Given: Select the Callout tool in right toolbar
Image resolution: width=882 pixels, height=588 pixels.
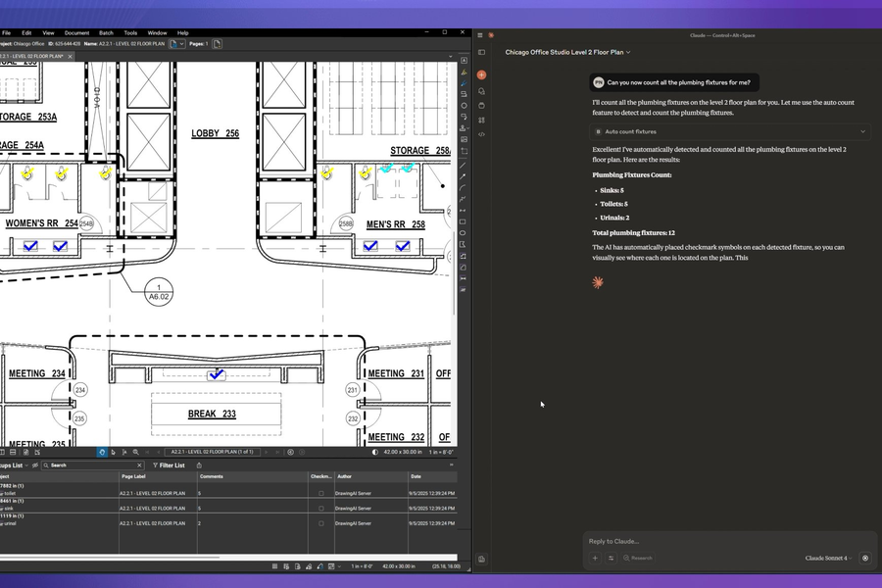Looking at the screenshot, I should [465, 117].
